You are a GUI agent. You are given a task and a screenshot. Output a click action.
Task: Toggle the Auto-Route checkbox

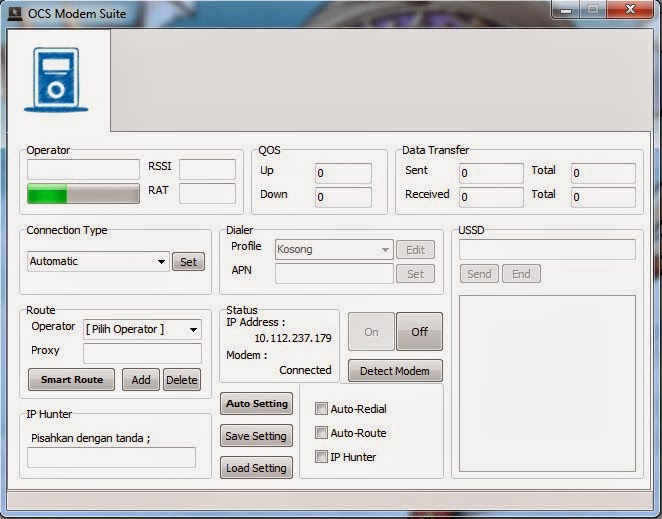[321, 432]
